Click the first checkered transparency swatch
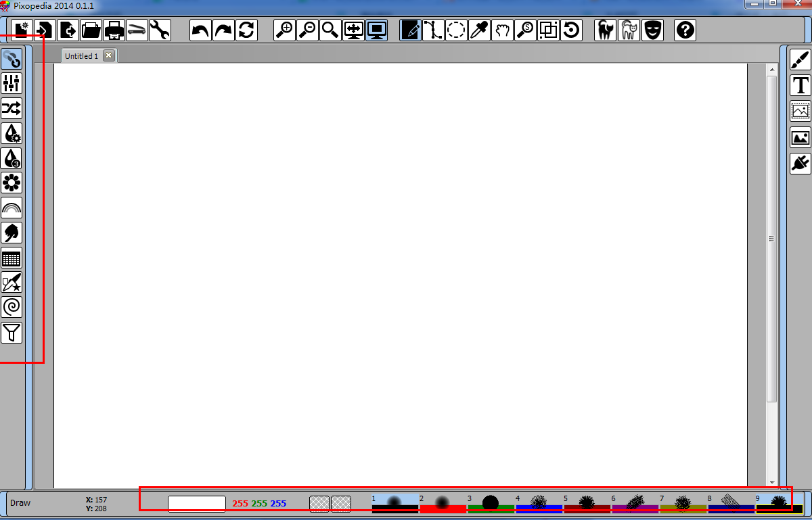 tap(319, 504)
